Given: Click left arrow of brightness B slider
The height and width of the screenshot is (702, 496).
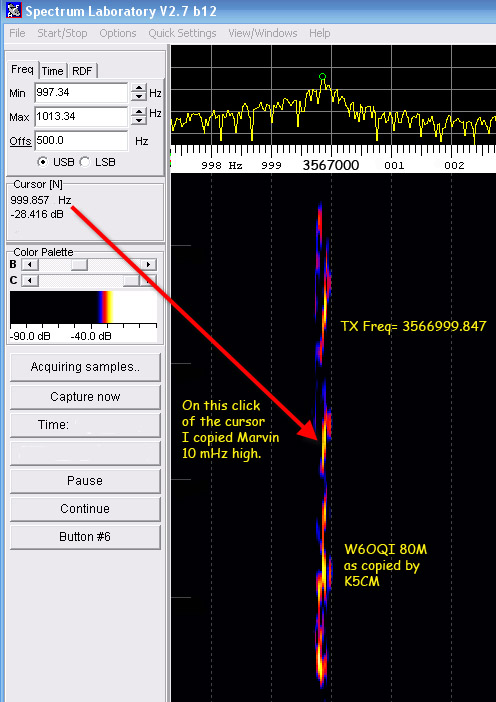Looking at the screenshot, I should (x=30, y=265).
